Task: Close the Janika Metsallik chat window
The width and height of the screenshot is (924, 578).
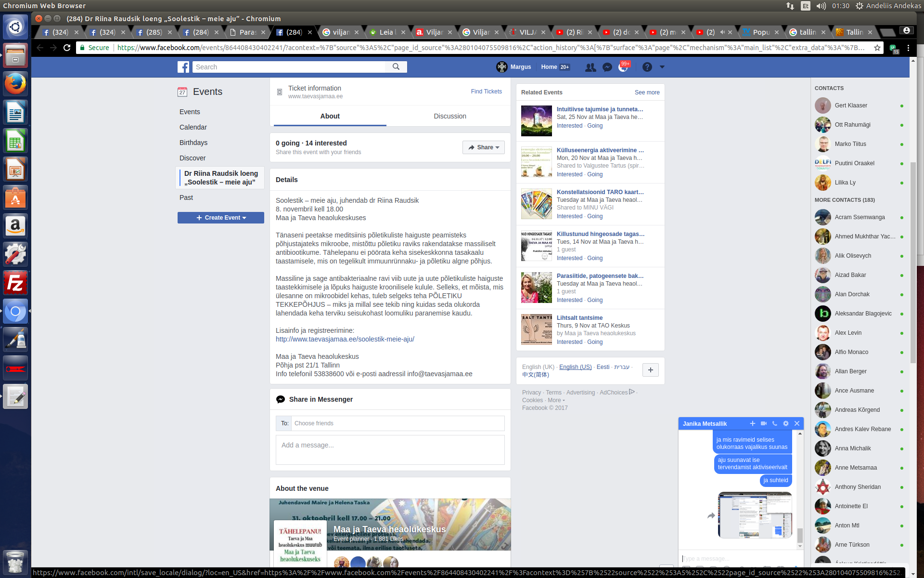Action: [797, 423]
